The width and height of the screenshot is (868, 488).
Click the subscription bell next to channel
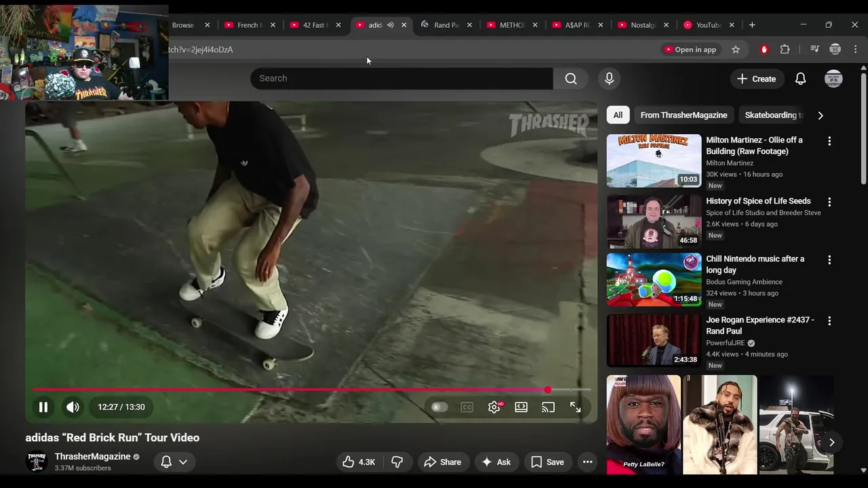click(x=166, y=462)
